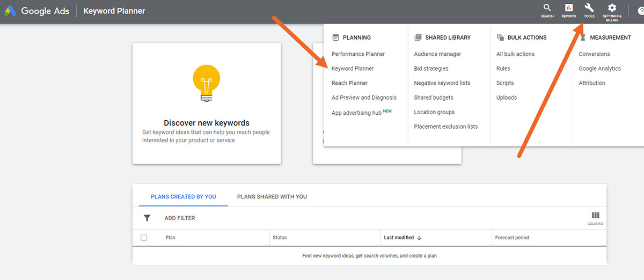The image size is (644, 280).
Task: Switch to Plans Created By You tab
Action: click(x=183, y=197)
